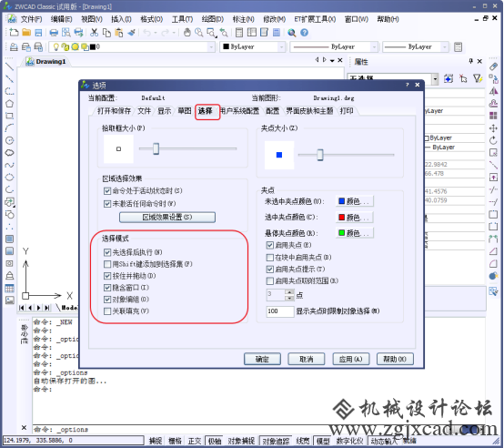The width and height of the screenshot is (504, 448).
Task: Click the Move tool in right toolbar
Action: (493, 128)
